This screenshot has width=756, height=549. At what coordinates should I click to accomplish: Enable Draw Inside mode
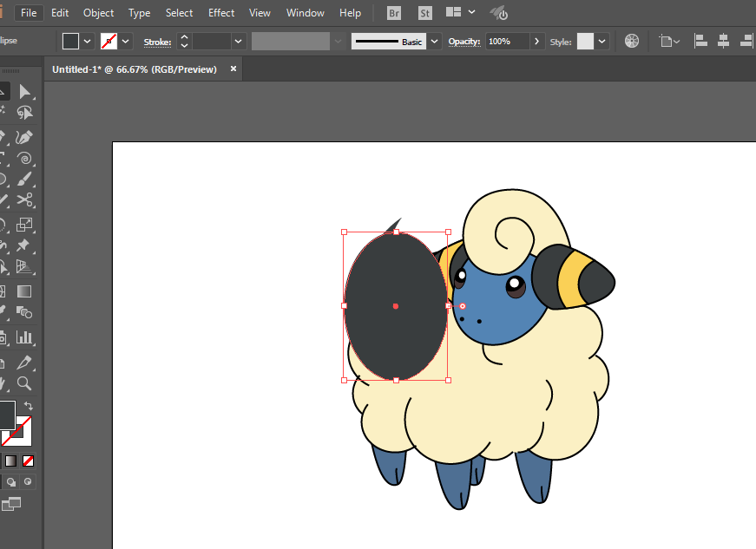coord(28,481)
